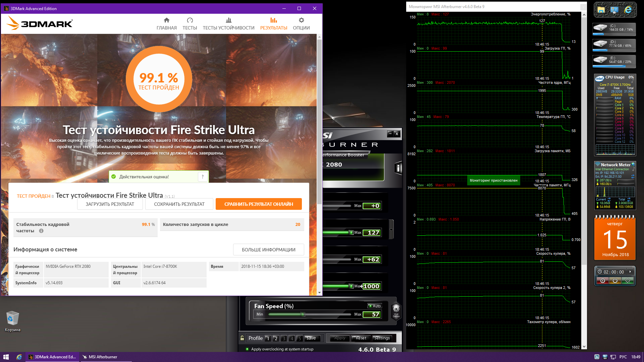Expand the power limit dropdown arrow
644x362 pixels.
click(x=391, y=230)
